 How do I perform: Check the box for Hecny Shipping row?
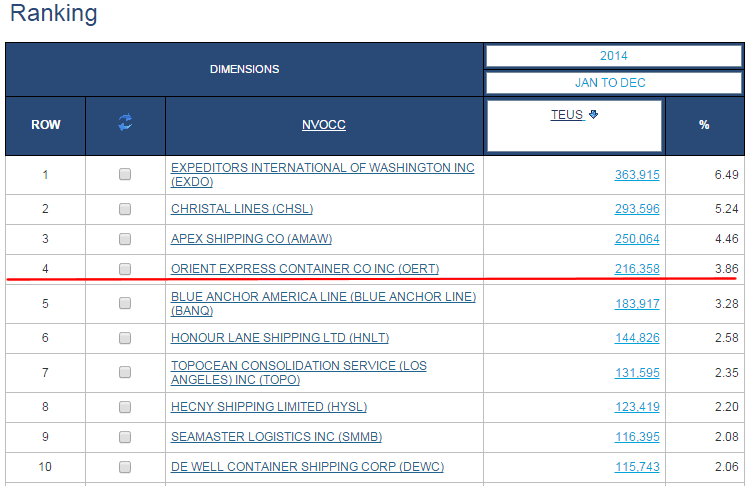[125, 407]
